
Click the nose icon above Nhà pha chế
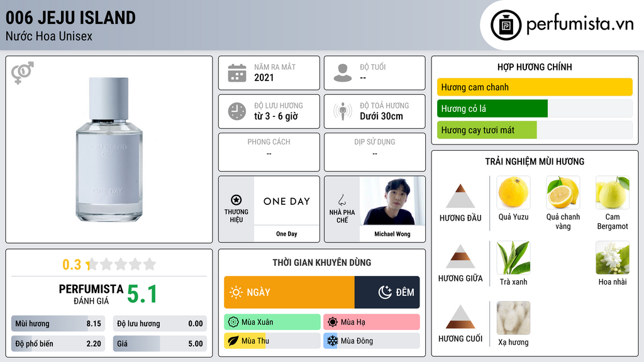tap(341, 200)
